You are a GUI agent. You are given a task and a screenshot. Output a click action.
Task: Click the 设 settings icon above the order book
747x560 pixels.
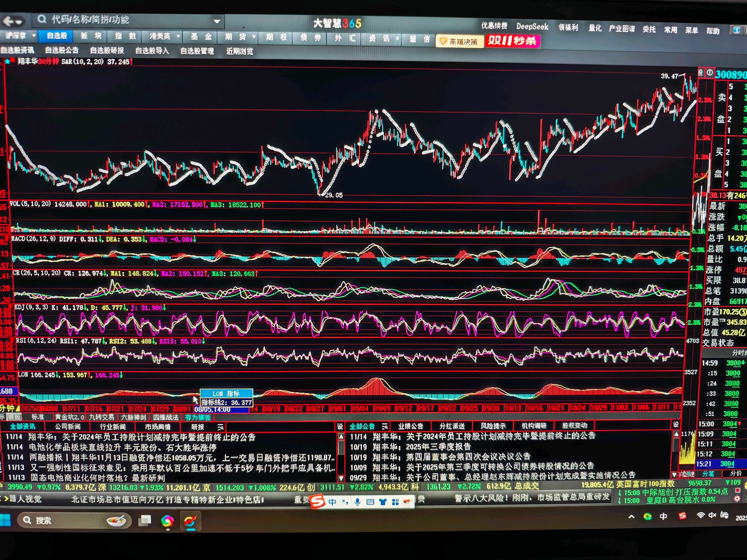pos(701,73)
